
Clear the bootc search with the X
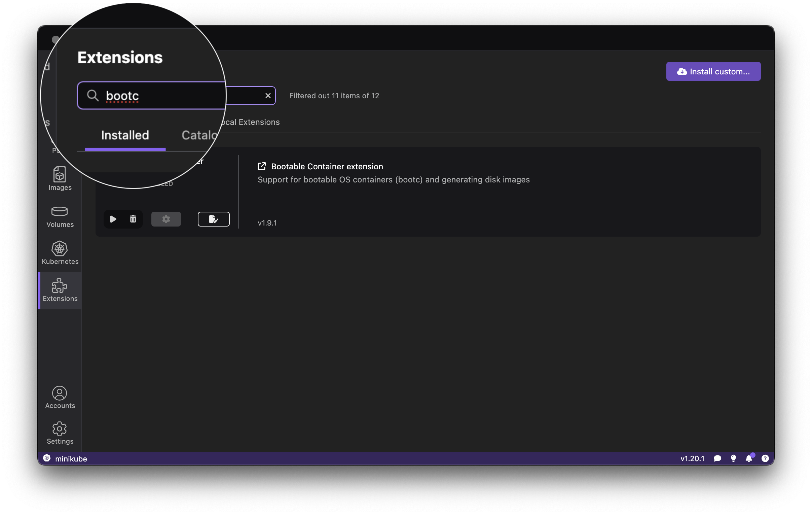268,96
